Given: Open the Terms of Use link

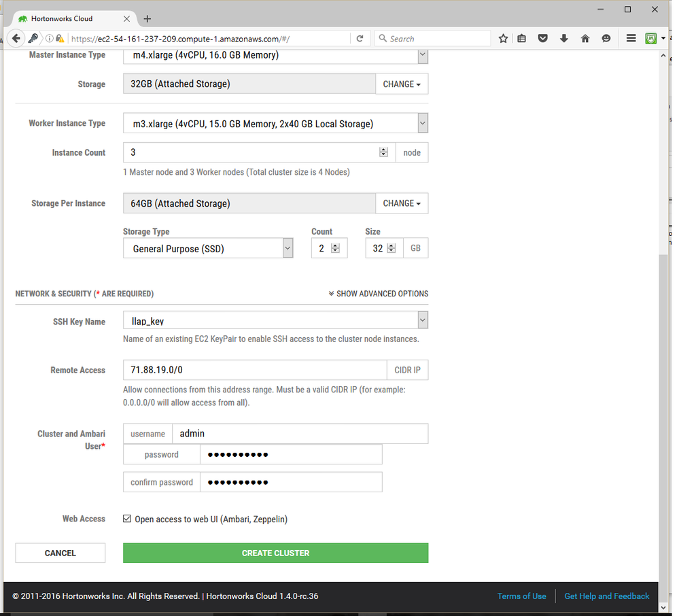Looking at the screenshot, I should (x=521, y=596).
